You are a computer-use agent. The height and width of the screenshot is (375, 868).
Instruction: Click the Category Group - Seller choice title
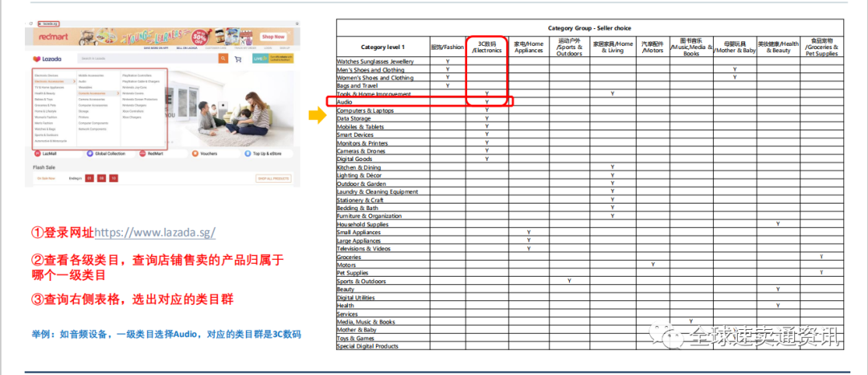(x=590, y=27)
